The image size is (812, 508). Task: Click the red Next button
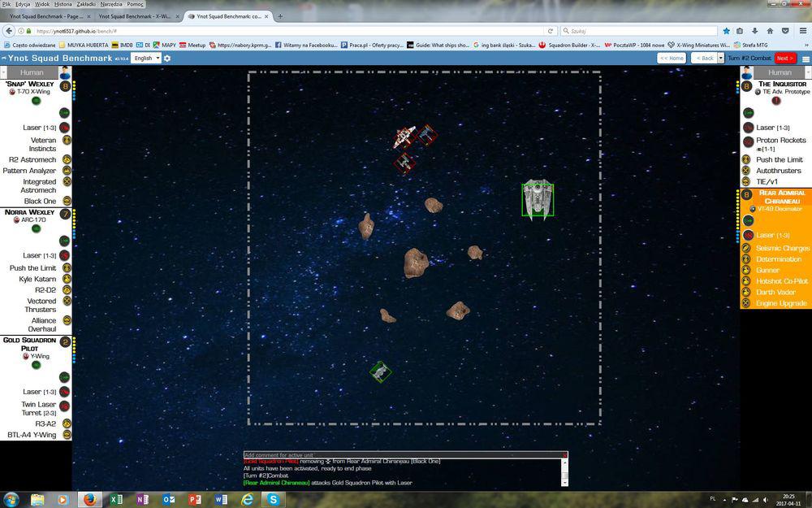click(784, 59)
